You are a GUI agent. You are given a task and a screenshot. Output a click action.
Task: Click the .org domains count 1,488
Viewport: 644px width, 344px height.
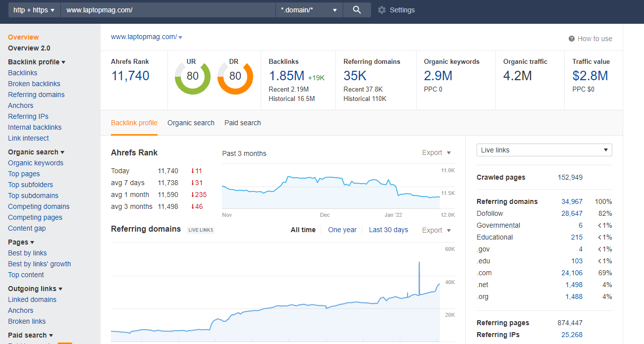click(574, 296)
